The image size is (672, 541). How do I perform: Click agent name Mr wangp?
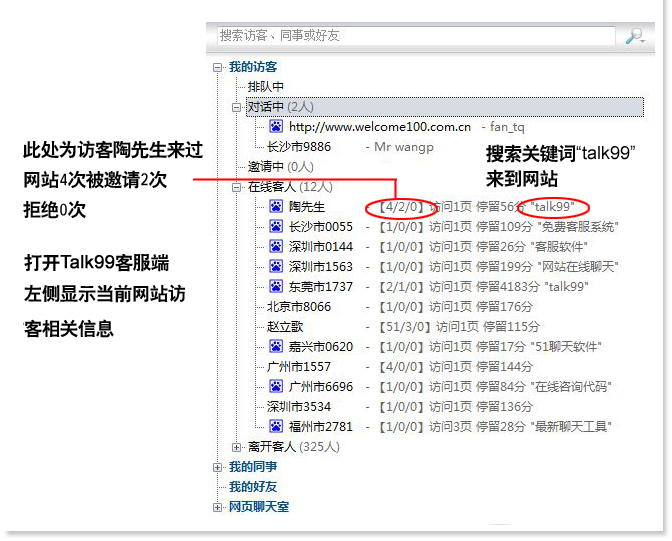(404, 147)
